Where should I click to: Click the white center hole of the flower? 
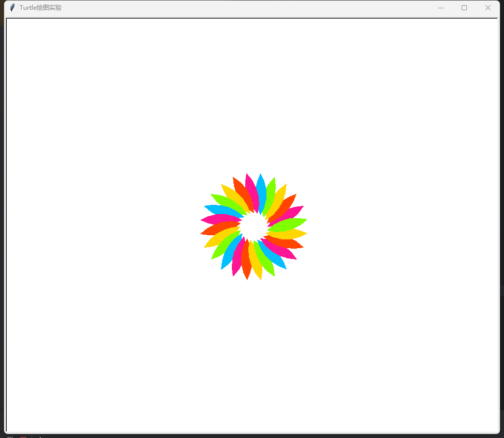(253, 225)
